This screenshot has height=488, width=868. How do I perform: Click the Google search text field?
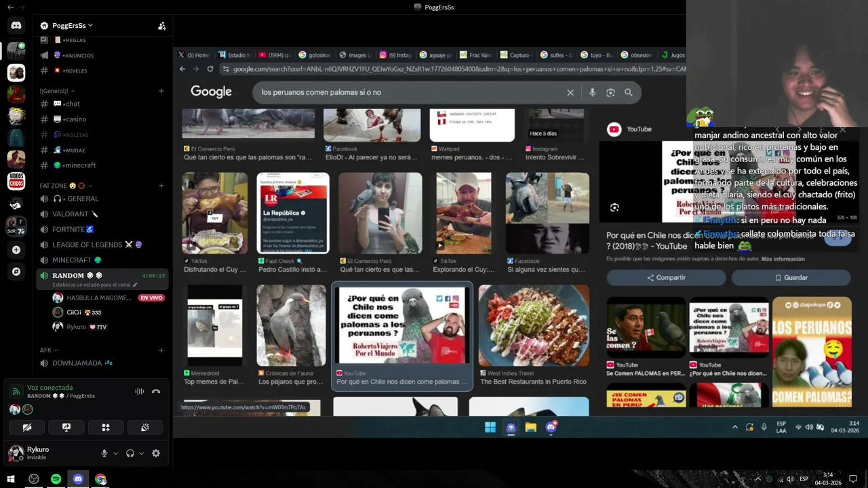click(x=410, y=92)
